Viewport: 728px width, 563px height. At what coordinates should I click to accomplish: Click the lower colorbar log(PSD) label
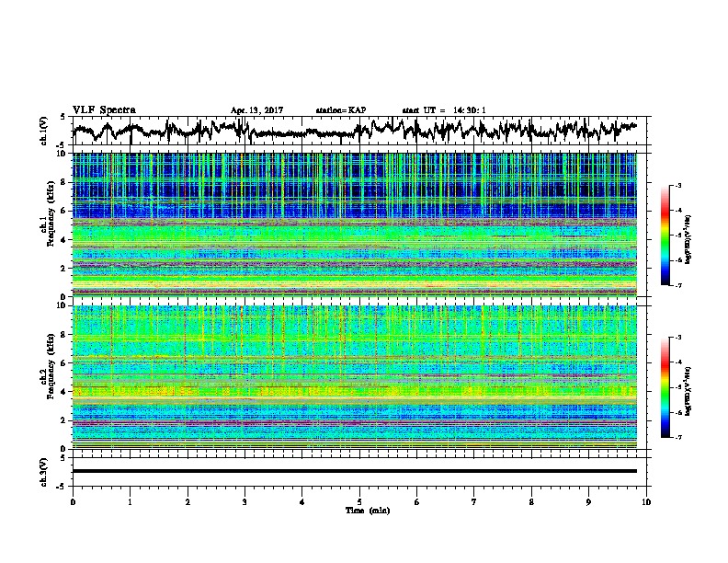point(688,391)
